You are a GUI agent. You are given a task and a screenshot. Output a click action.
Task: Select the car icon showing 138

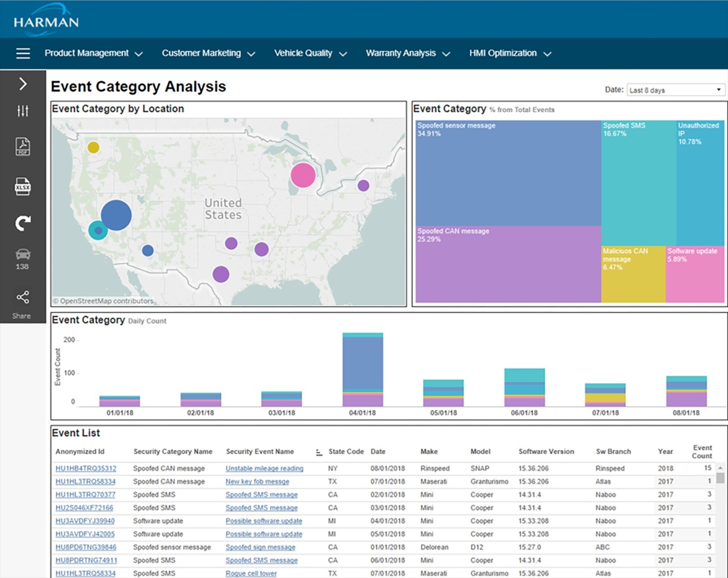(23, 259)
